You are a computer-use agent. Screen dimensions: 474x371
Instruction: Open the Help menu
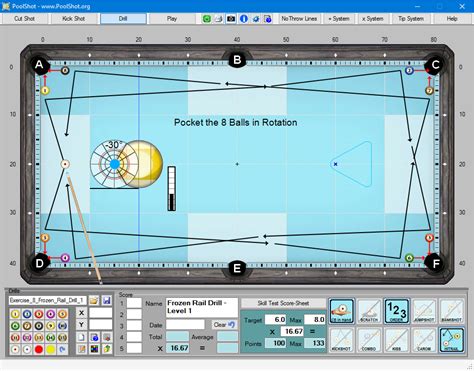tap(452, 19)
